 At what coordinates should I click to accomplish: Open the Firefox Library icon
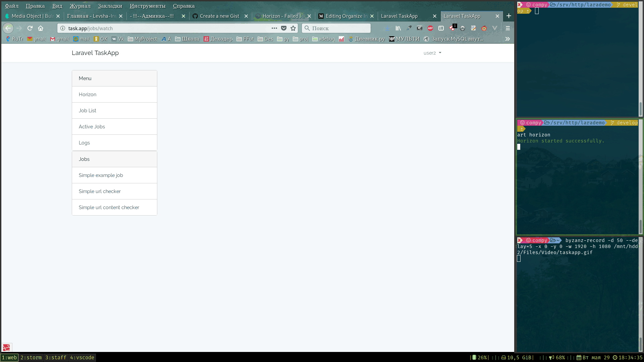click(x=398, y=28)
